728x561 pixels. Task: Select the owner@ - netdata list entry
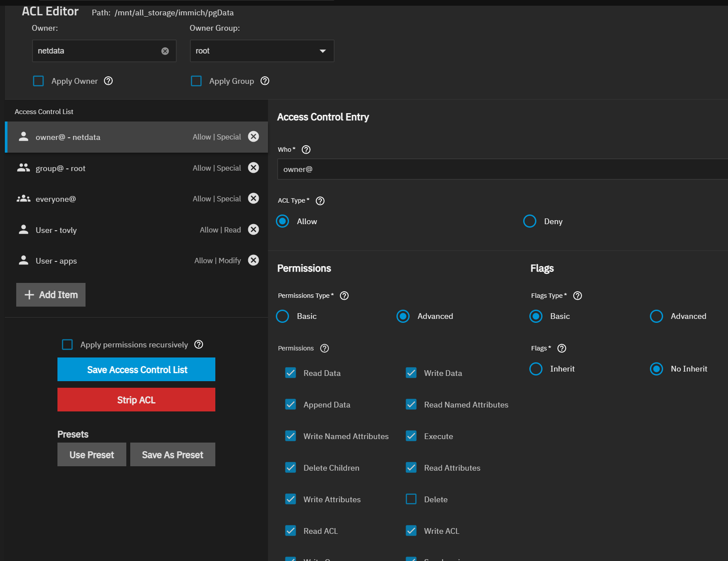coord(136,137)
